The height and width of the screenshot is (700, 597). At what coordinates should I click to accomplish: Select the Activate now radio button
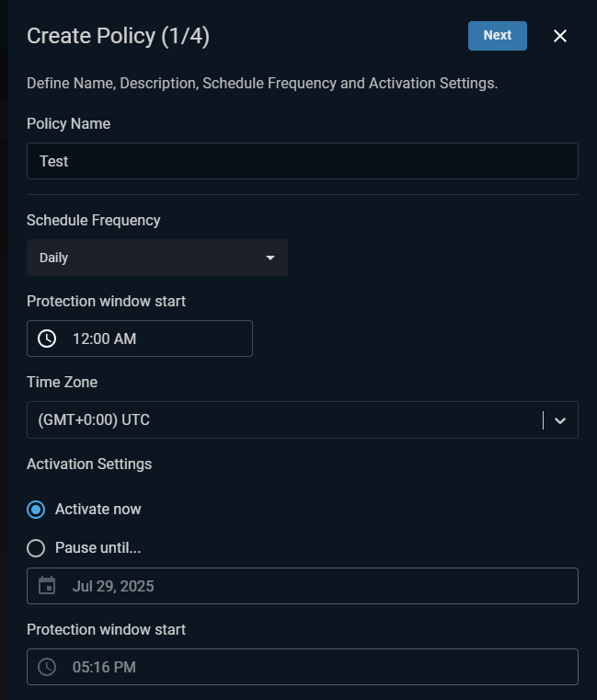coord(36,510)
